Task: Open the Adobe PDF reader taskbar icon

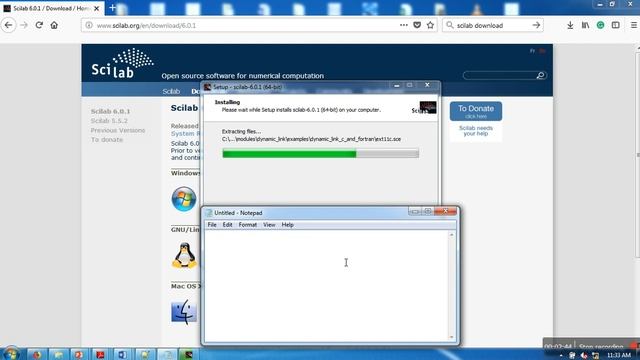Action: (x=100, y=354)
